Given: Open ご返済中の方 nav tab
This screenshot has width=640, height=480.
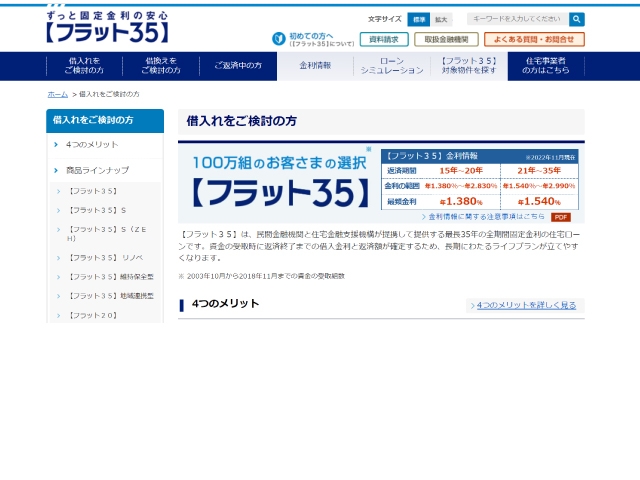Looking at the screenshot, I should [x=238, y=66].
